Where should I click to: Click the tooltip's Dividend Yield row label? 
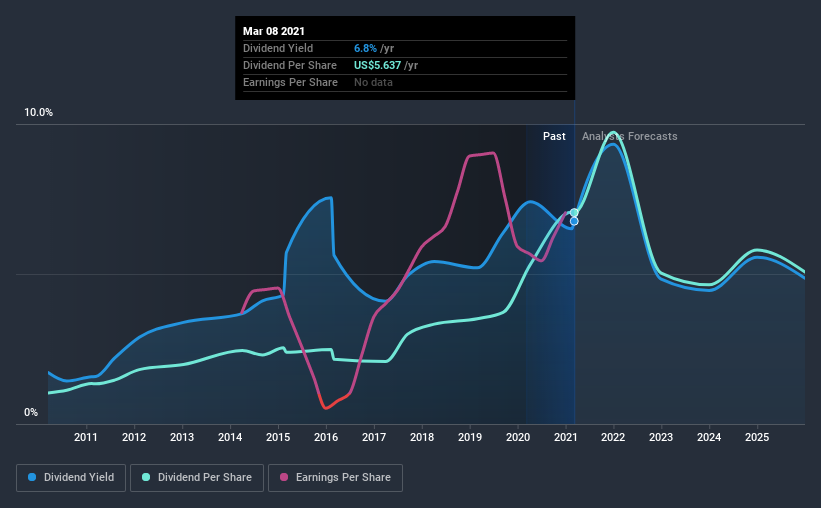278,48
